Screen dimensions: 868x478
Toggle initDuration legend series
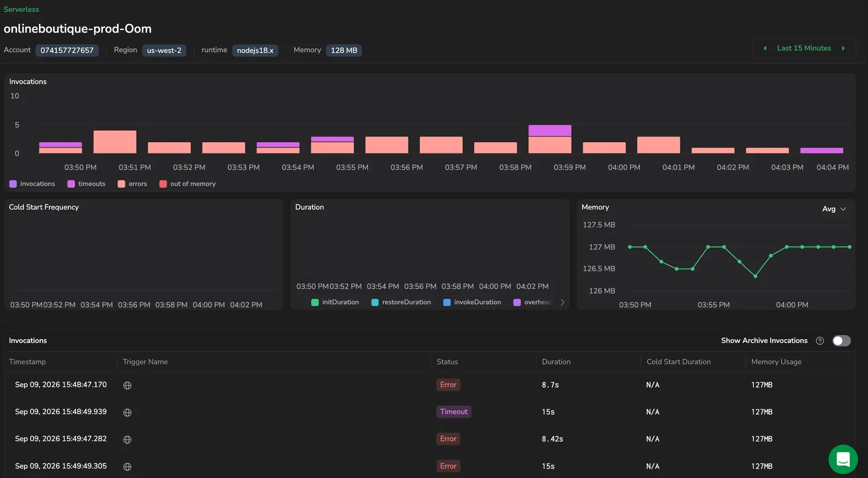[335, 302]
